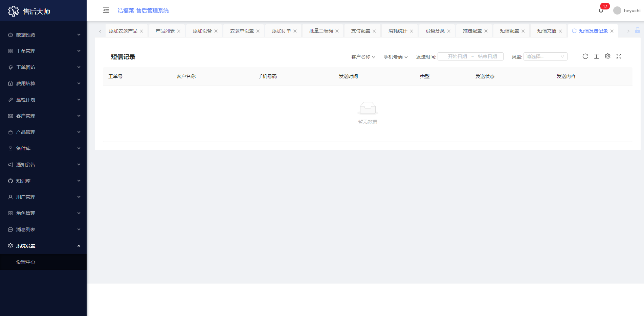Click the heyuchi user profile
Viewport: 644px width, 316px height.
click(627, 10)
